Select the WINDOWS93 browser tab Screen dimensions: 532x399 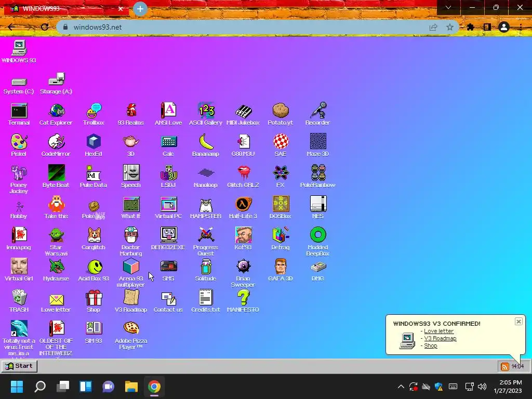click(x=66, y=9)
